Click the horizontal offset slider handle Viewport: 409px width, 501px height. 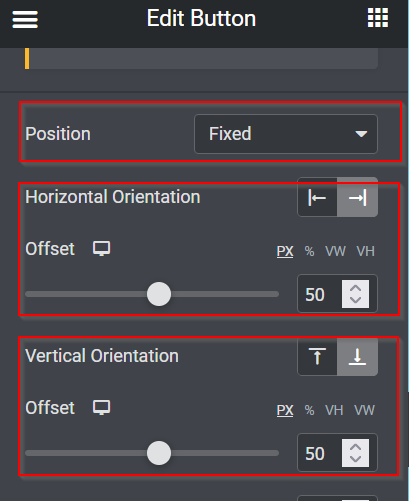(159, 294)
